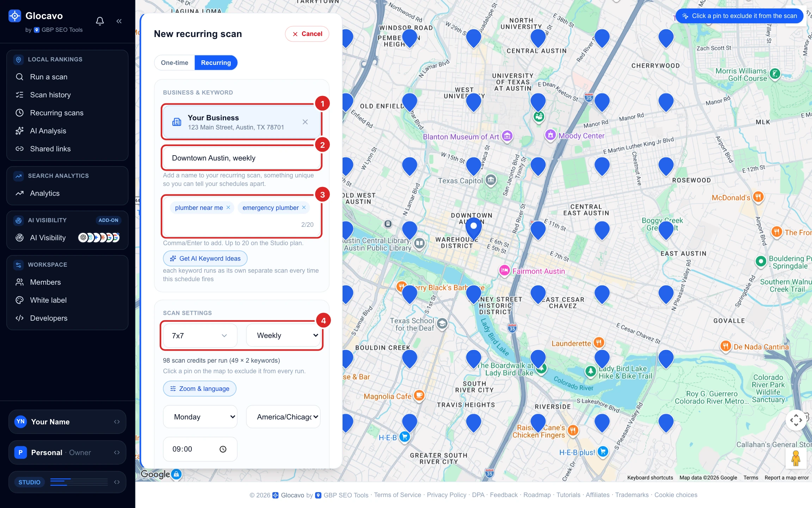
Task: Click the 09:00 time input field
Action: coord(200,449)
